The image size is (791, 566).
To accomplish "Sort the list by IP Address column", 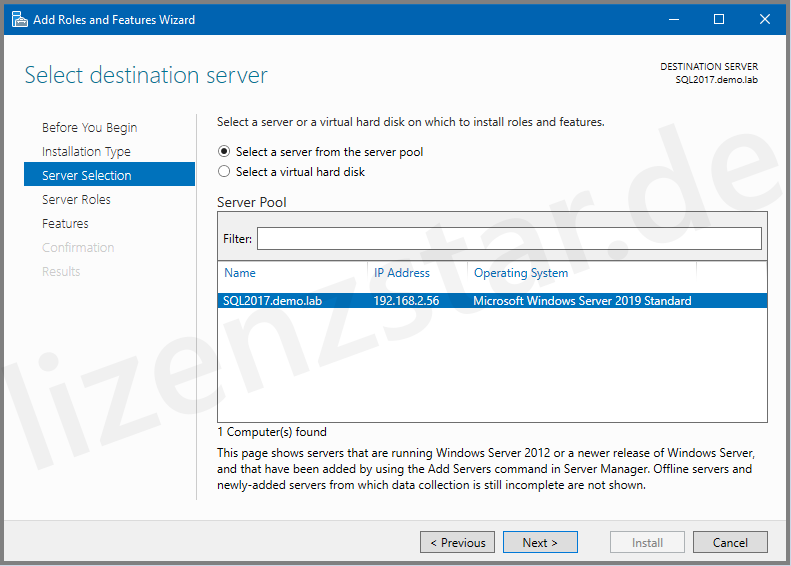I will click(402, 273).
